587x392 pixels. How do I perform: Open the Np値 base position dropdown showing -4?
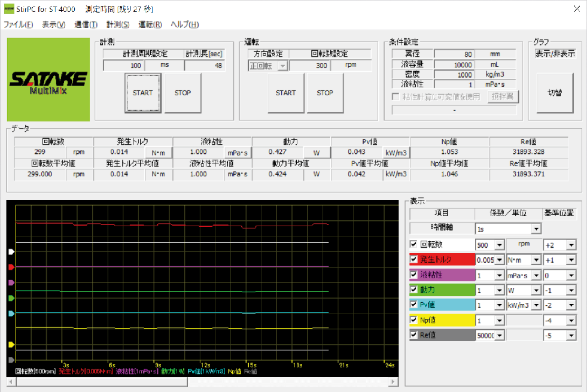571,321
